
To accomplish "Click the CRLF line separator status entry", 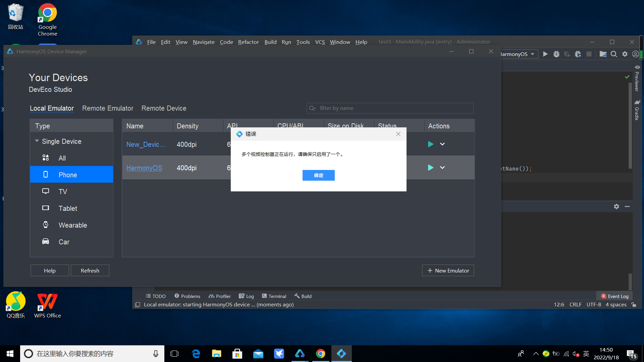I will (576, 304).
